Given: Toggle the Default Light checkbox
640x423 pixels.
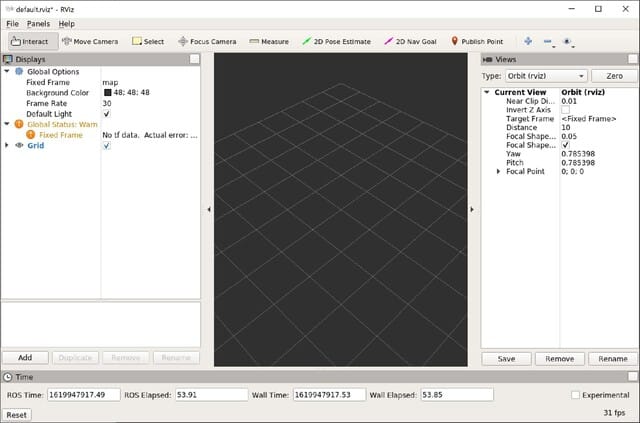Looking at the screenshot, I should coord(107,114).
